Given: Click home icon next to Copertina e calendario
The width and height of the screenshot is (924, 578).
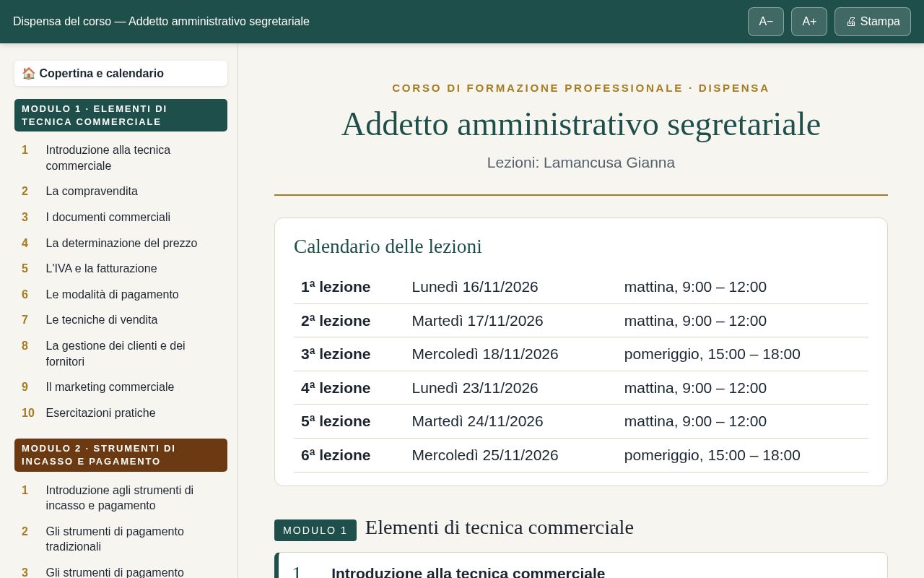Looking at the screenshot, I should click(x=29, y=74).
